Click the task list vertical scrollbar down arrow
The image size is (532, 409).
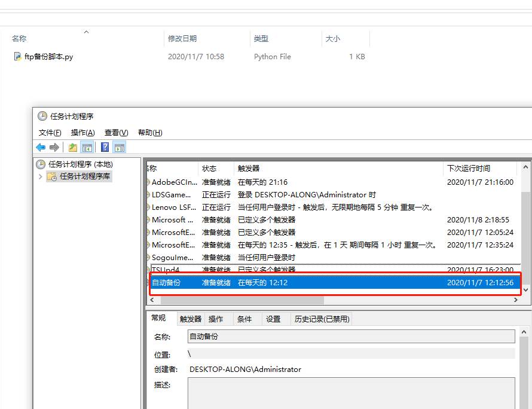point(525,290)
